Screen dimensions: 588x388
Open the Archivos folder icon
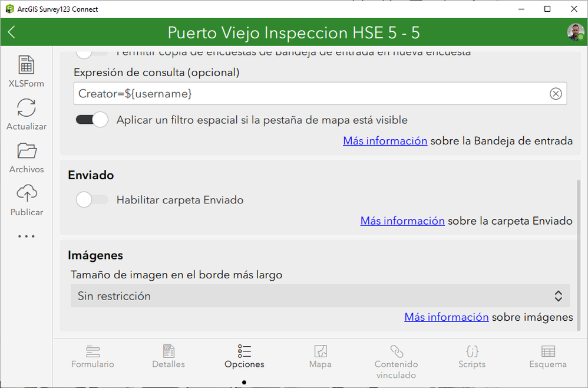(27, 151)
